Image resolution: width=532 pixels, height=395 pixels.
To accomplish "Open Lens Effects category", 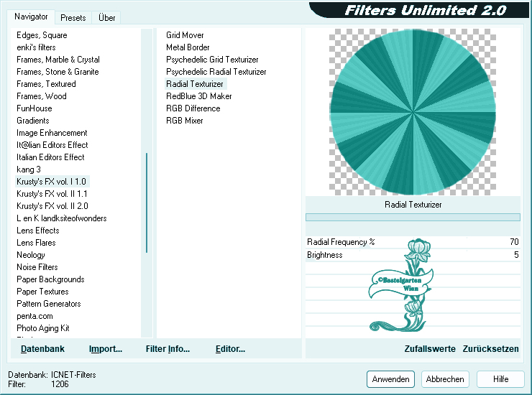I will 38,231.
